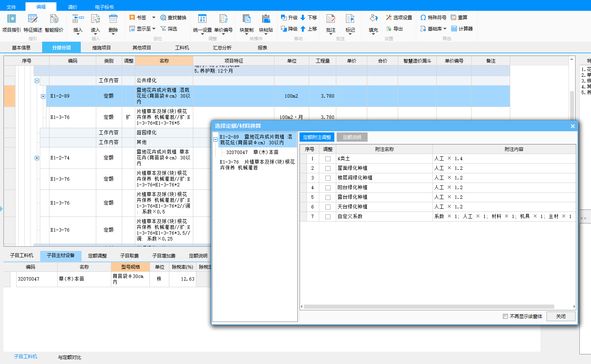Check the 4类土 adjustment box
Screen dimensions: 591x364
328,159
